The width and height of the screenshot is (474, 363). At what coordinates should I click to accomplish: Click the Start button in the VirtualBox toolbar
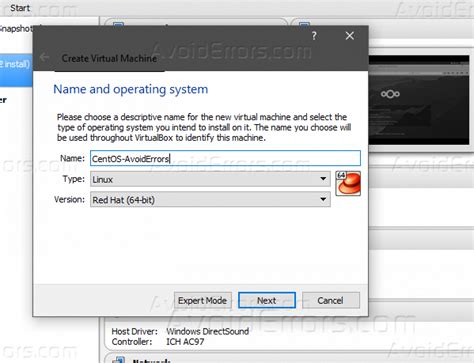[x=20, y=8]
